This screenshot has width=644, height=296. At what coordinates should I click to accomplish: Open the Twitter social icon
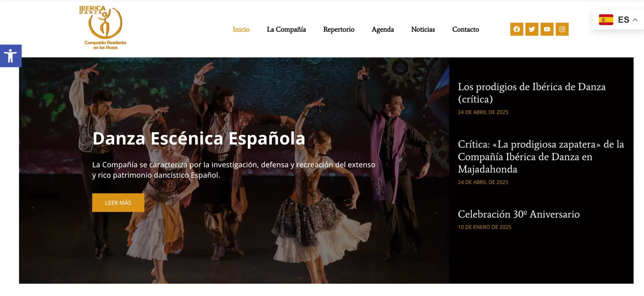(532, 29)
